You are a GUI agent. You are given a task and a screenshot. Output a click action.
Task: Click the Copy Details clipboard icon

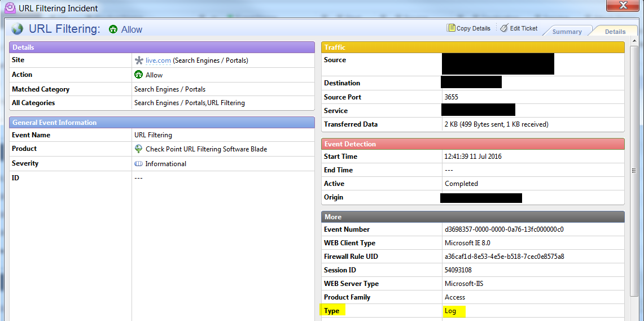point(451,28)
